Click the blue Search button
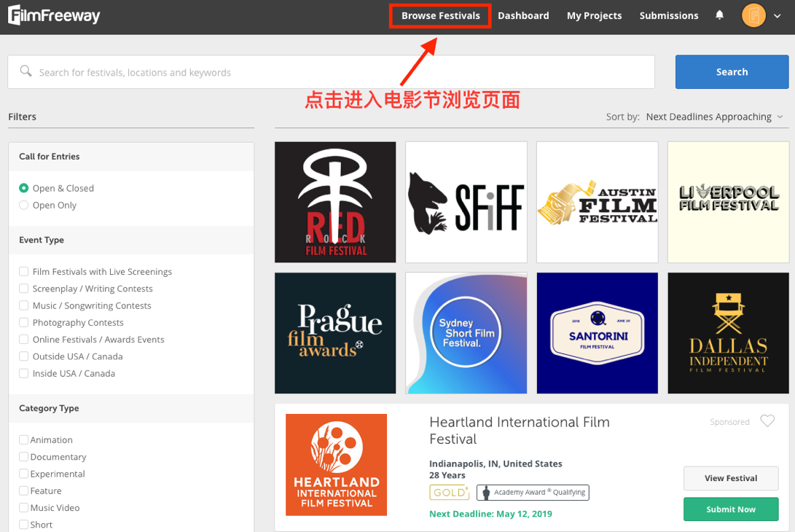Image resolution: width=795 pixels, height=532 pixels. tap(732, 72)
